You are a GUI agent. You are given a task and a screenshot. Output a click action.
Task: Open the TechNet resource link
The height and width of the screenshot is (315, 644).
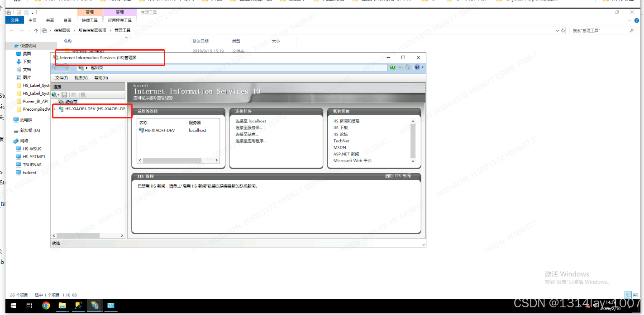tap(341, 141)
